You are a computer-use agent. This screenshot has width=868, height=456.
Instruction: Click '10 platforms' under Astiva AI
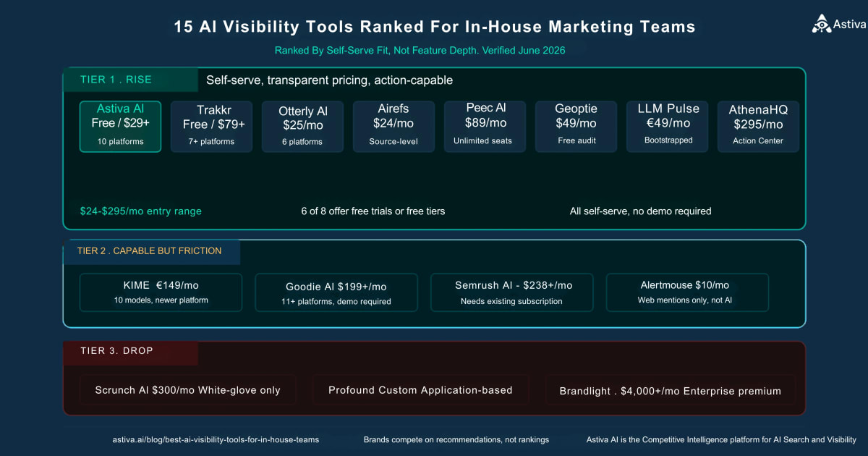click(120, 141)
